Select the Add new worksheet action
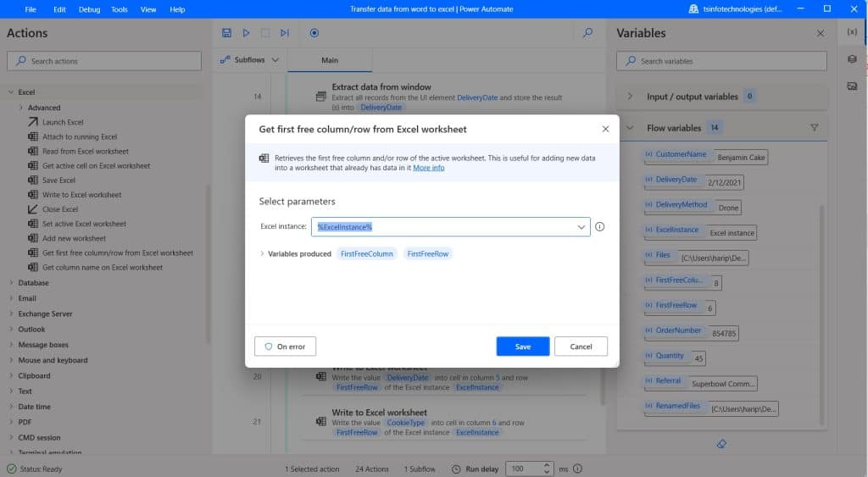 pyautogui.click(x=74, y=239)
